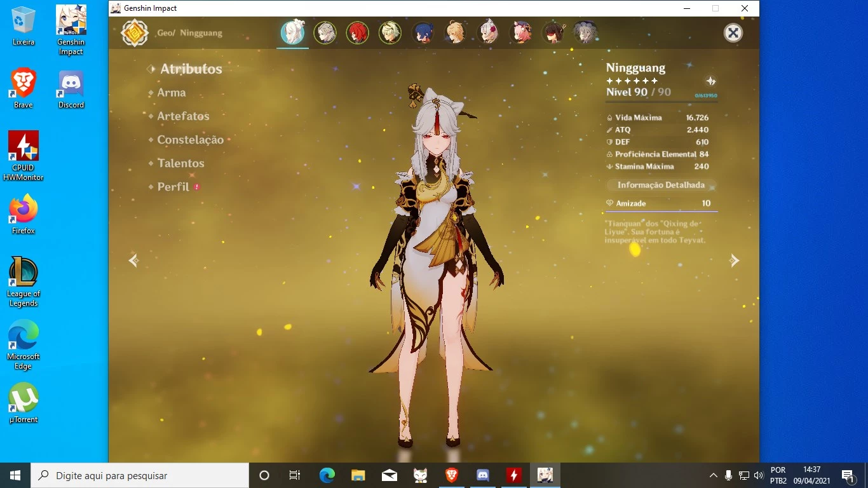Image resolution: width=868 pixels, height=488 pixels.
Task: Open the Talentos tab
Action: click(x=181, y=163)
